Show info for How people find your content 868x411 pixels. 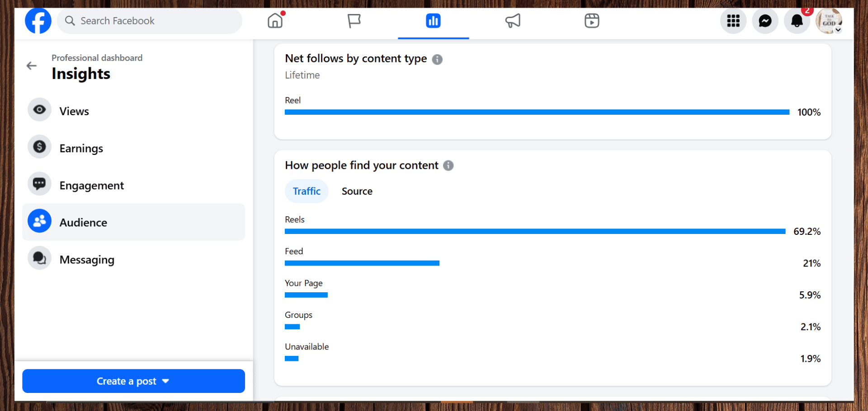tap(448, 166)
